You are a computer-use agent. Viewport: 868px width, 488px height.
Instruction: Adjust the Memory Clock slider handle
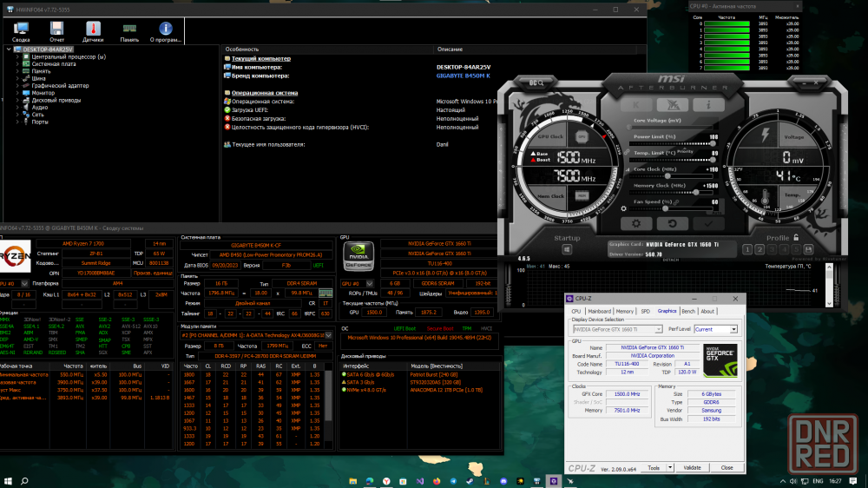pos(696,192)
